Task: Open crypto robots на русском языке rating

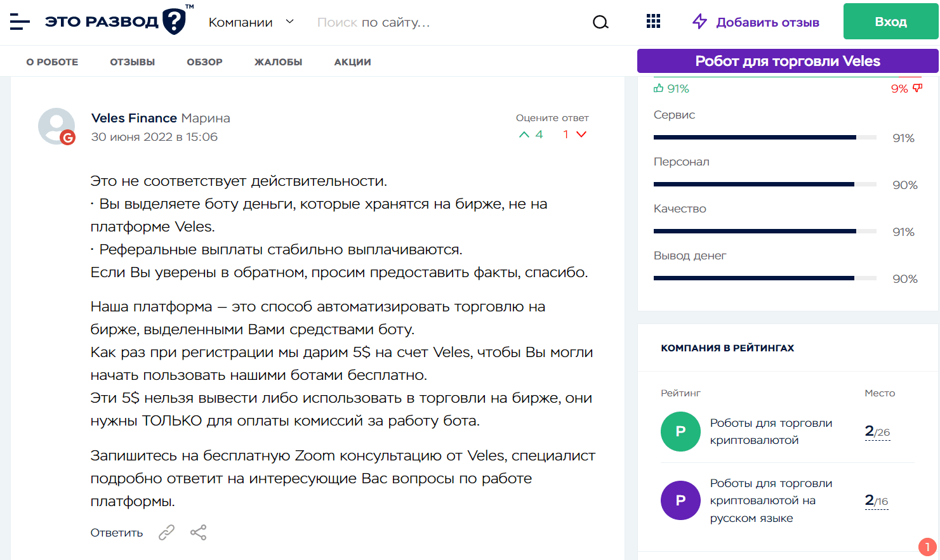Action: coord(771,500)
